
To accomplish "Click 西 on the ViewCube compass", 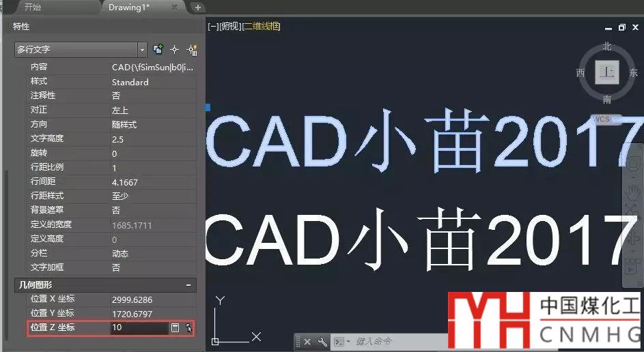I will point(580,72).
